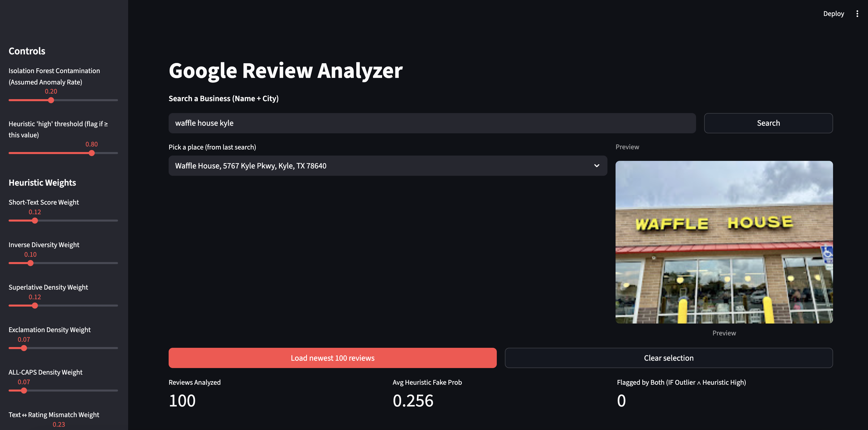868x430 pixels.
Task: Click the Avg Heuristic Fake Prob value
Action: (x=413, y=401)
